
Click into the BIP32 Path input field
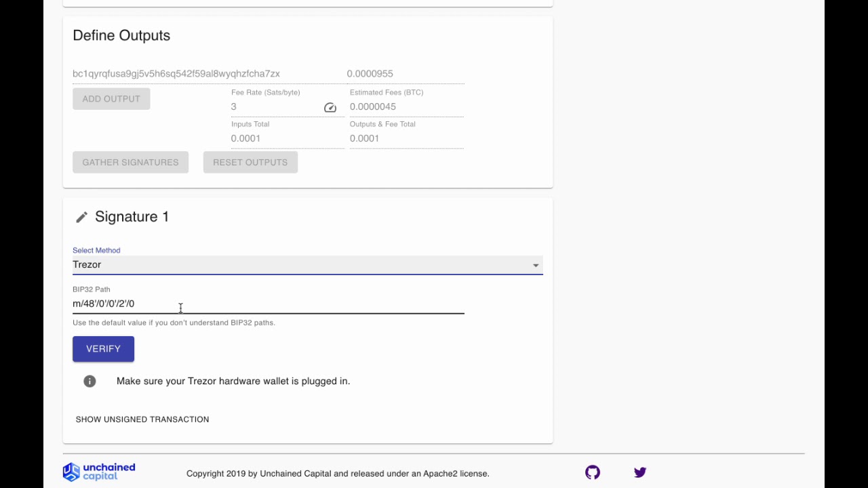[269, 304]
